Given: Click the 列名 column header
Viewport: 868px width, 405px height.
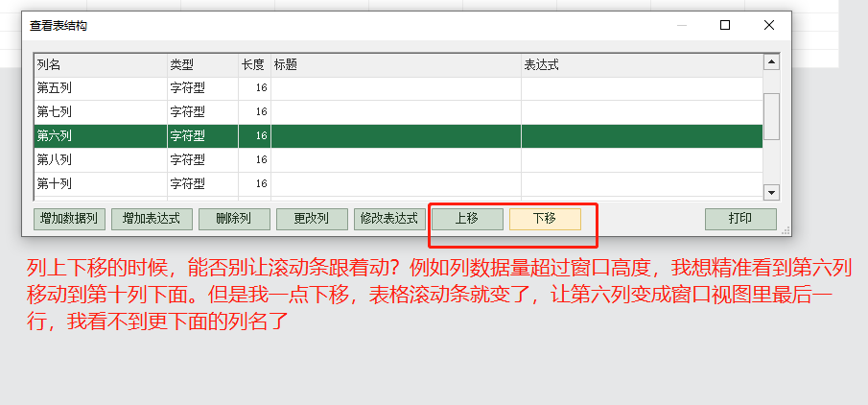Looking at the screenshot, I should (x=101, y=65).
